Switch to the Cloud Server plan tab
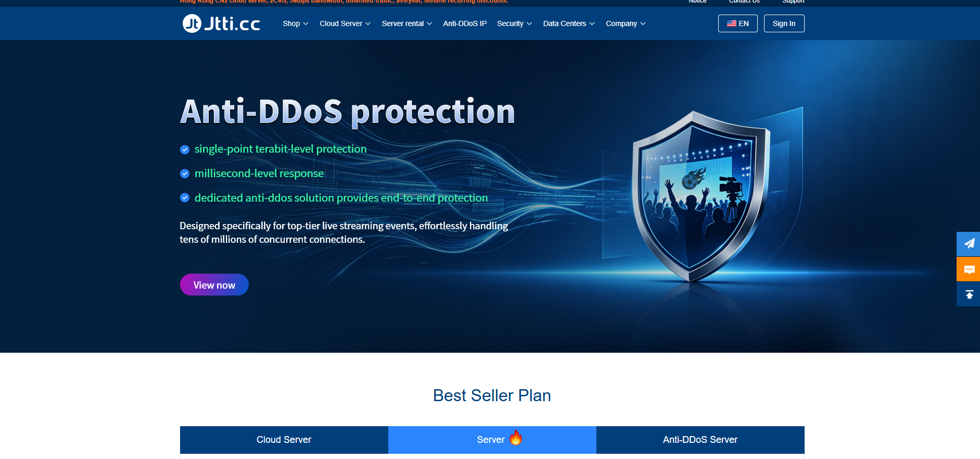Viewport: 980px width, 459px height. [284, 440]
